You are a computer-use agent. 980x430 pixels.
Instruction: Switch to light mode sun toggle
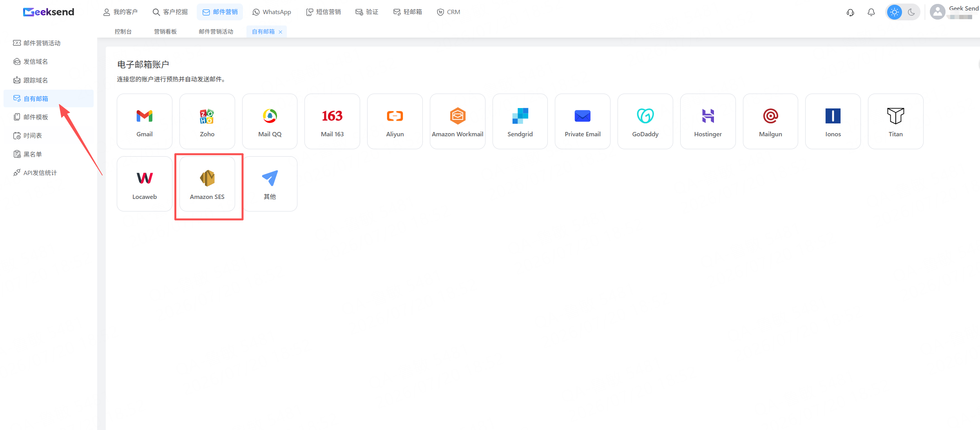pos(894,12)
